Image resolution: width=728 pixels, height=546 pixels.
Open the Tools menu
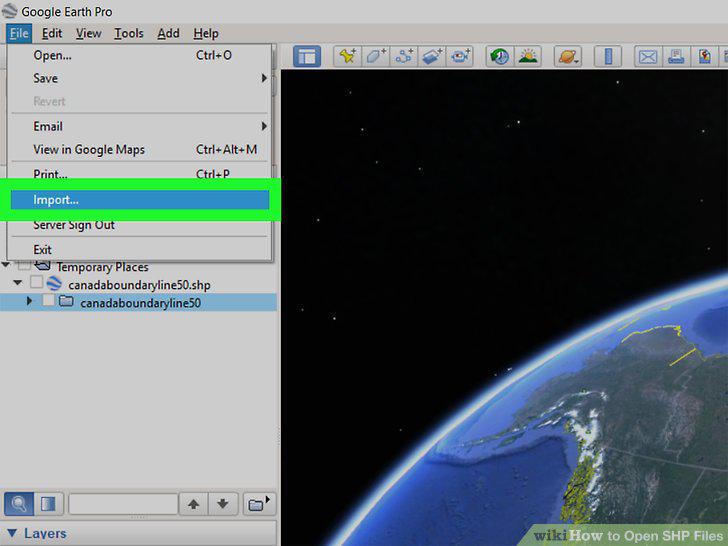click(x=129, y=33)
